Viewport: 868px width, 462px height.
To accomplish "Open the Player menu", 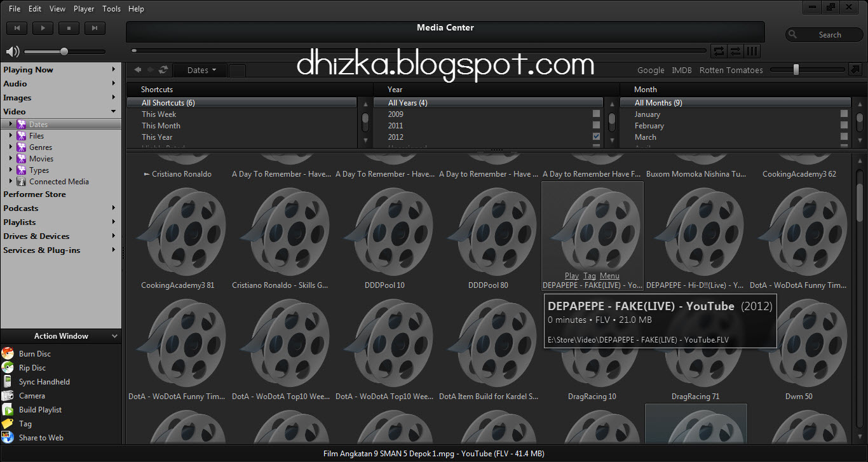I will coord(84,9).
